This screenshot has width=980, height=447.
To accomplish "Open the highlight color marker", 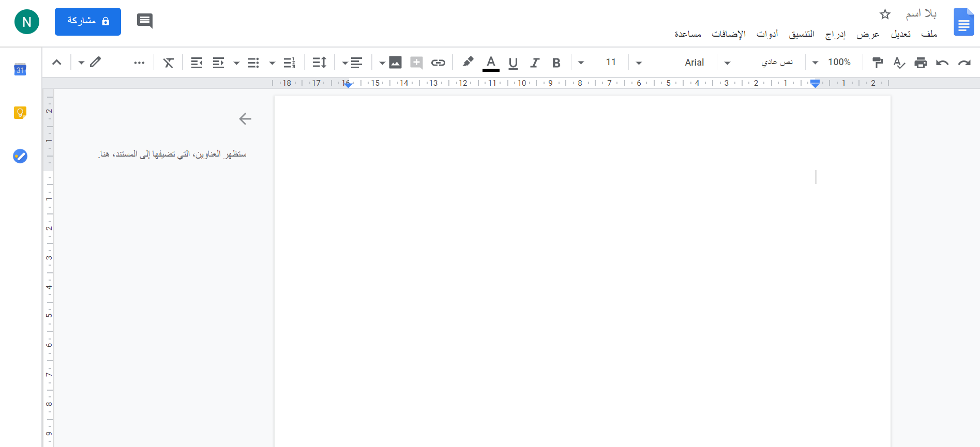I will [468, 62].
